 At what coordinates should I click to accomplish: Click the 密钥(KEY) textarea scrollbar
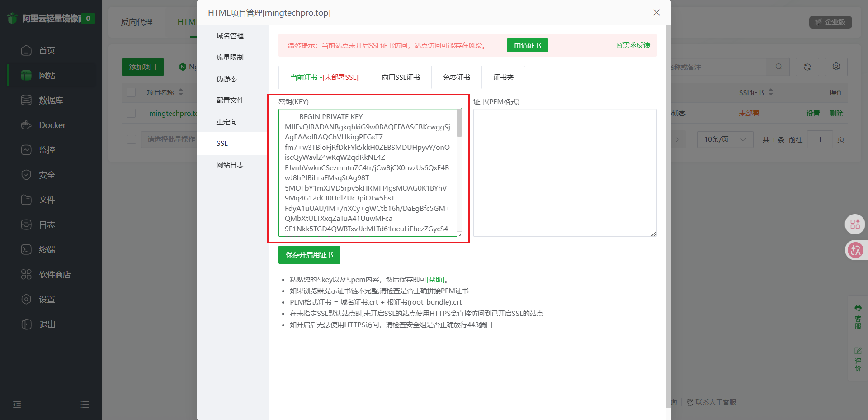pos(459,123)
